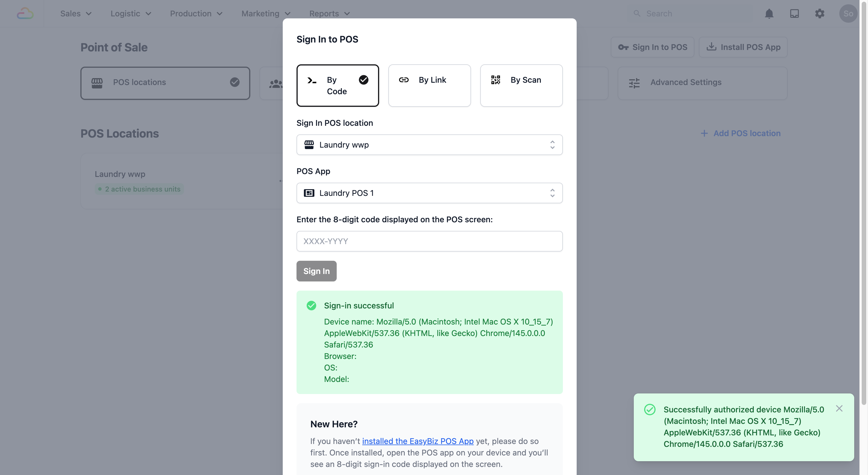Dismiss the success toast notification
Image resolution: width=868 pixels, height=475 pixels.
[839, 409]
